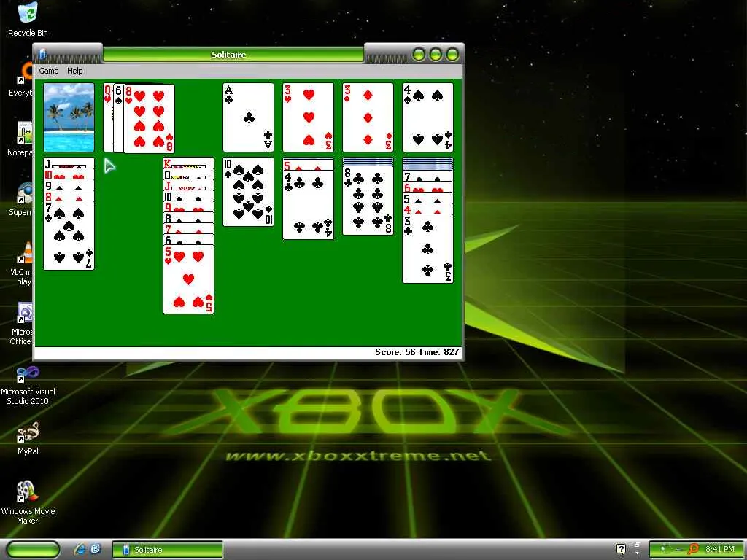
Task: Click the Solitaire taskbar button
Action: (167, 550)
